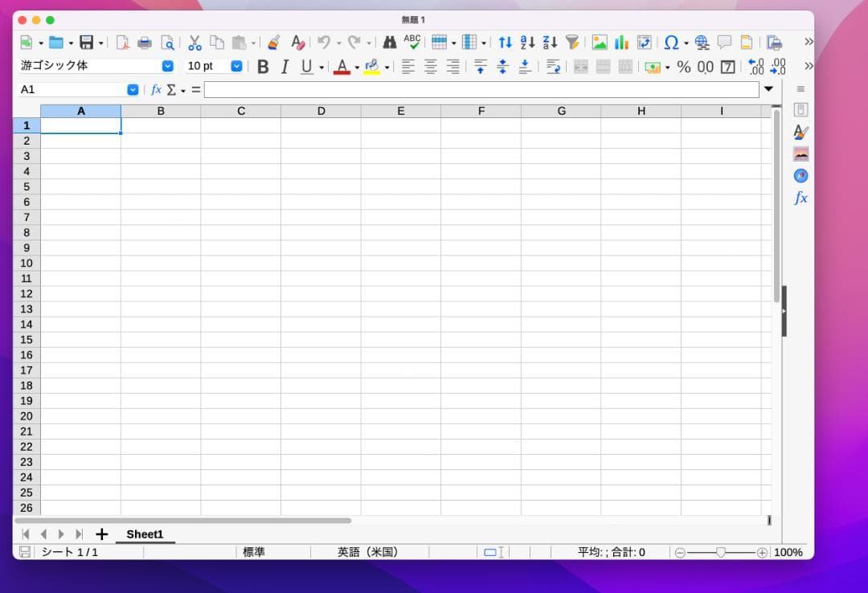
Task: Toggle Italic formatting
Action: 285,67
